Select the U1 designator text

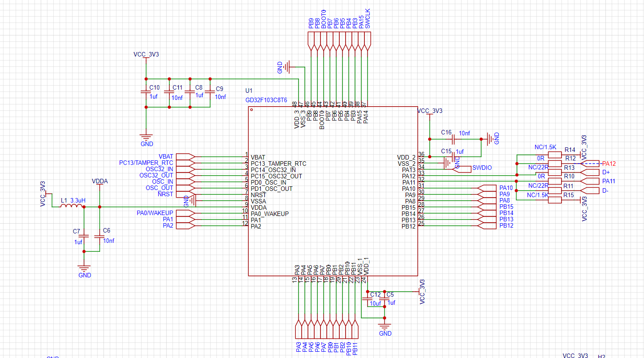249,91
